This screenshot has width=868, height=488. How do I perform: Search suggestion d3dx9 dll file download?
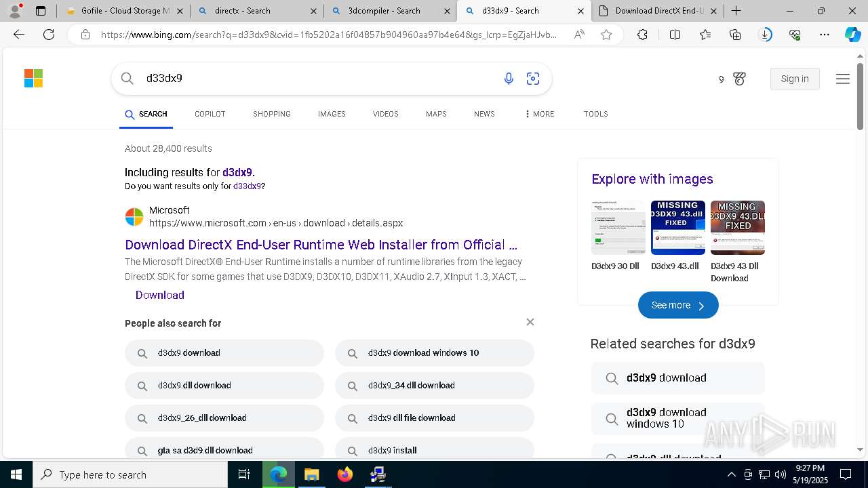coord(435,418)
